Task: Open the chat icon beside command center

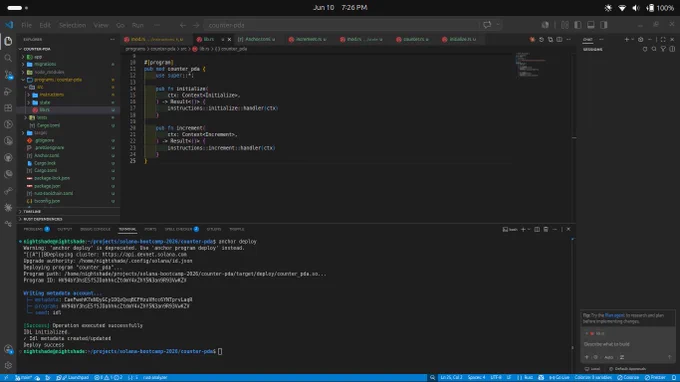Action: point(487,25)
